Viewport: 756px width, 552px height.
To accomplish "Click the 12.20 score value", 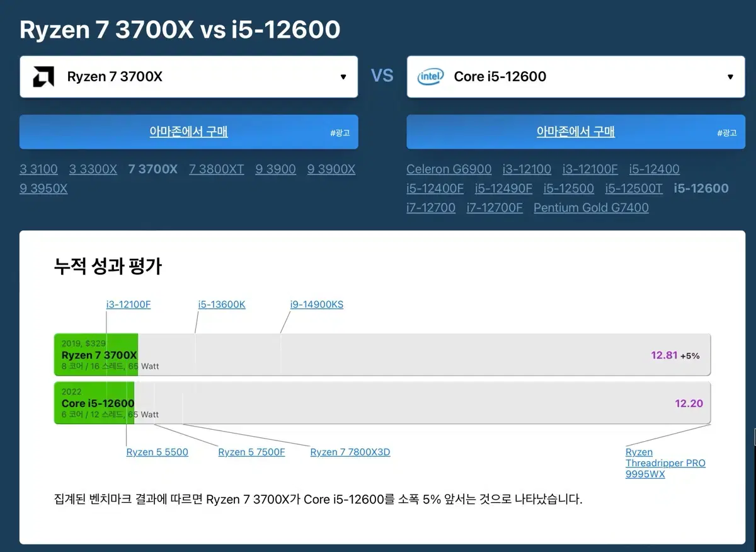I will 689,403.
